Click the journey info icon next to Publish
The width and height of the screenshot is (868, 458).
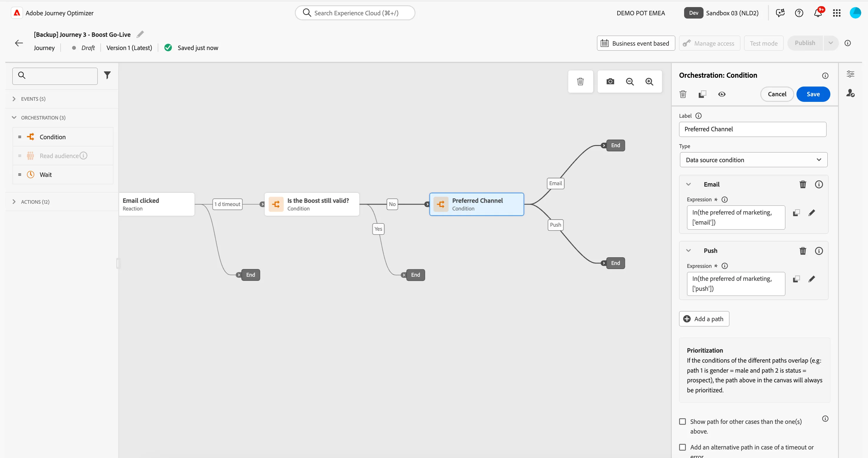click(847, 43)
